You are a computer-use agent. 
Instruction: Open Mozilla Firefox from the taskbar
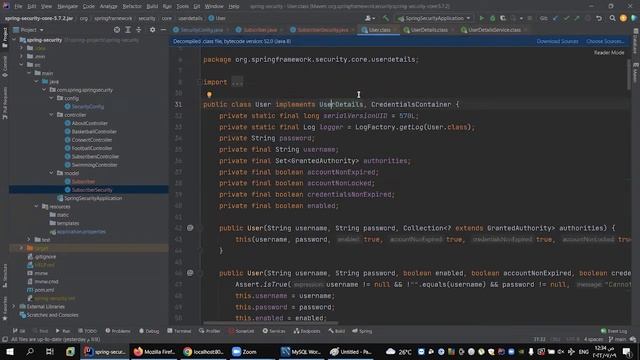pyautogui.click(x=154, y=351)
